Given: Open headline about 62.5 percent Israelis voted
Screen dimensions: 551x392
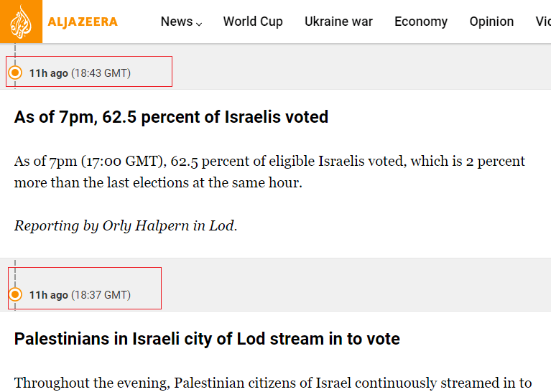Looking at the screenshot, I should pos(171,117).
